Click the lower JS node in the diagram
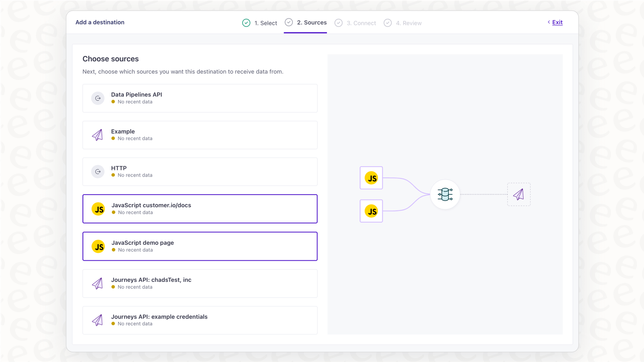 (371, 211)
